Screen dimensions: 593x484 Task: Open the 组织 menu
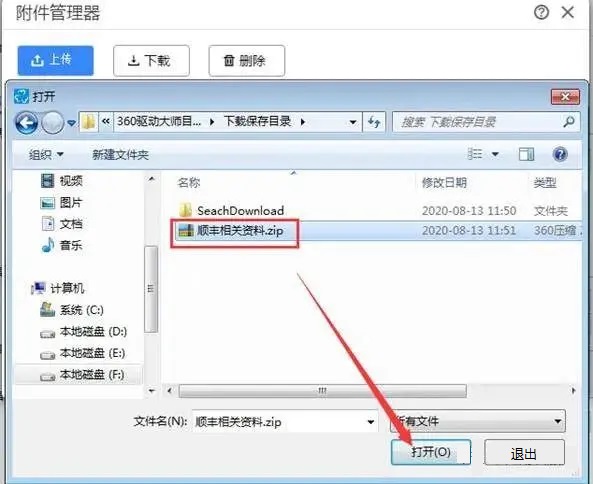(x=46, y=155)
